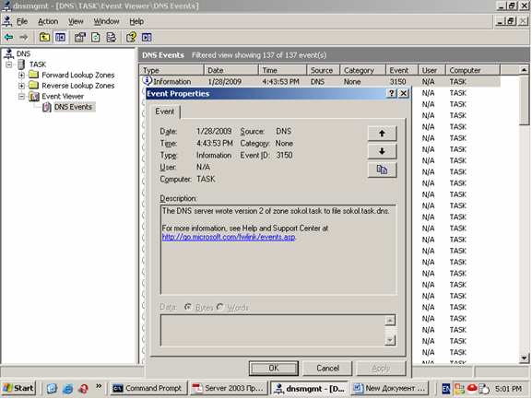
Task: Click the Data box scroll up arrow
Action: click(x=390, y=320)
